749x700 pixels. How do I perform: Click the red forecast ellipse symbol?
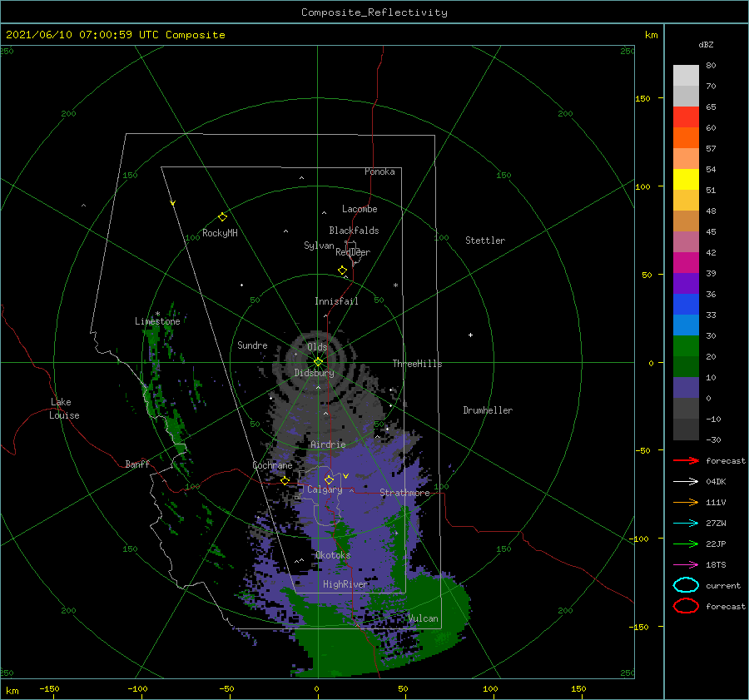point(686,606)
